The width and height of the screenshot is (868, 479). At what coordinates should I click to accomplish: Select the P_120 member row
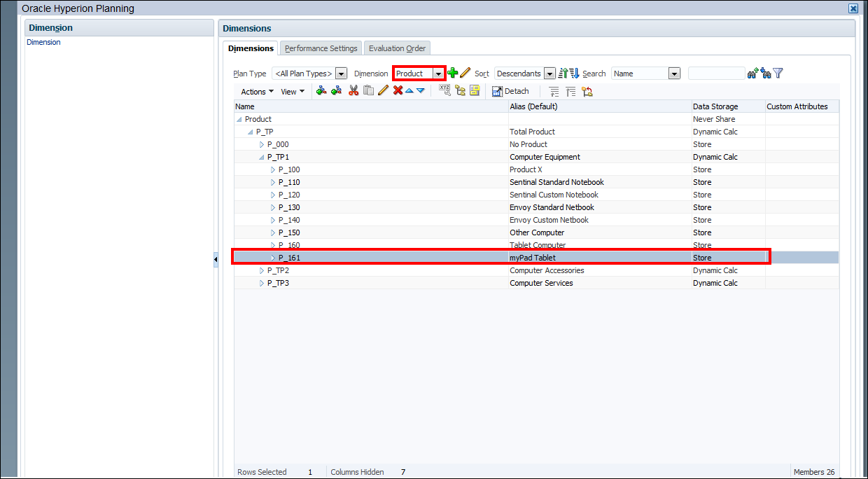coord(536,195)
